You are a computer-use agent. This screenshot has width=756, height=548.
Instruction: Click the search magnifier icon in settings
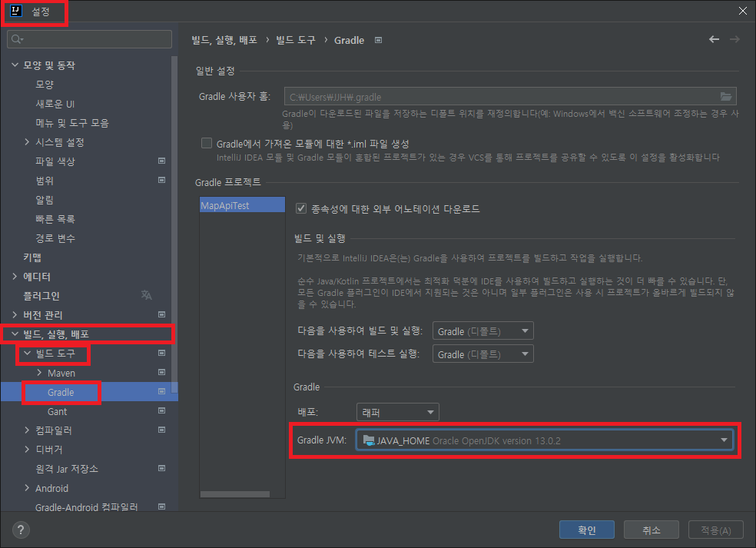coord(17,39)
